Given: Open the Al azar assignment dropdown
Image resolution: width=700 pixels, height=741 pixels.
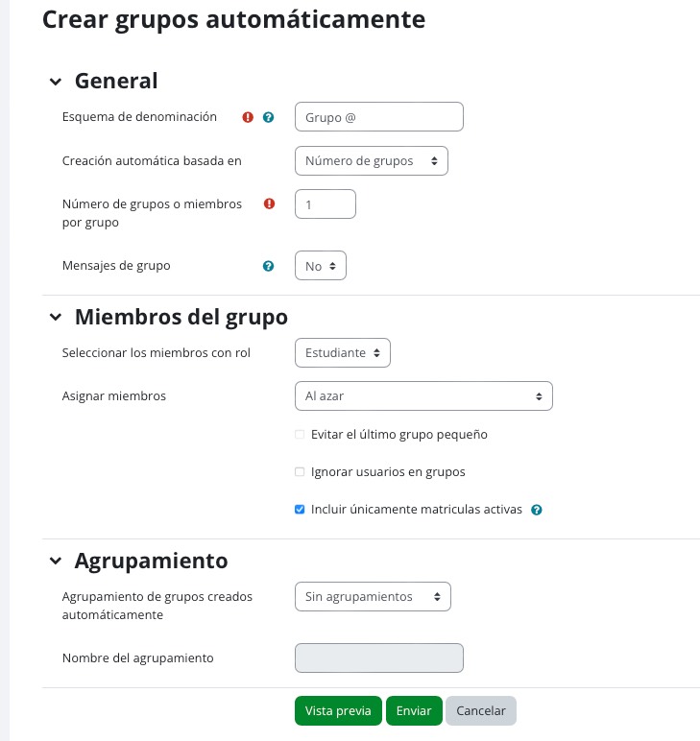Looking at the screenshot, I should coord(423,396).
